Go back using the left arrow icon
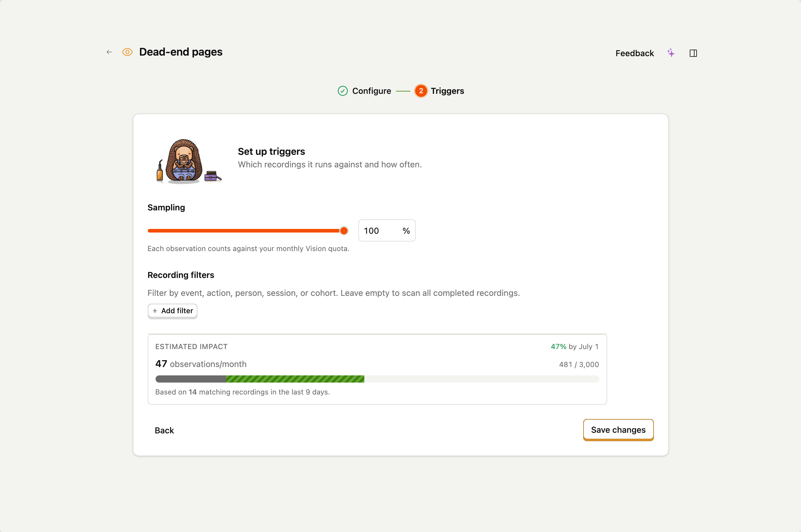Viewport: 801px width, 532px height. 109,52
